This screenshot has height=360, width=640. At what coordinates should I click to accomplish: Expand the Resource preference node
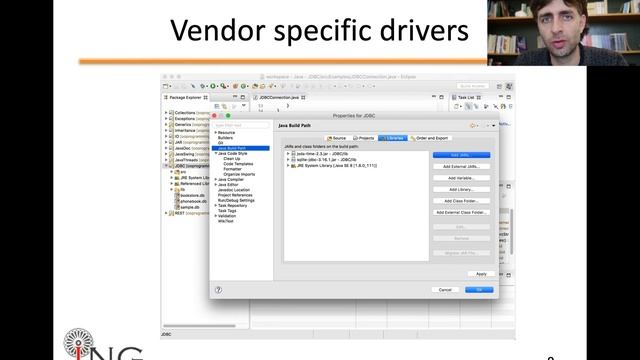(216, 133)
